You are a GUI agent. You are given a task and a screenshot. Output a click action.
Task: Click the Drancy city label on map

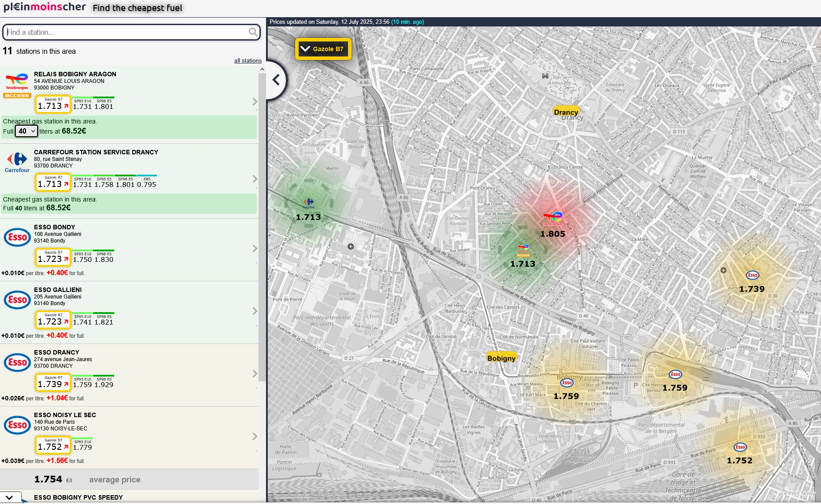tap(566, 112)
